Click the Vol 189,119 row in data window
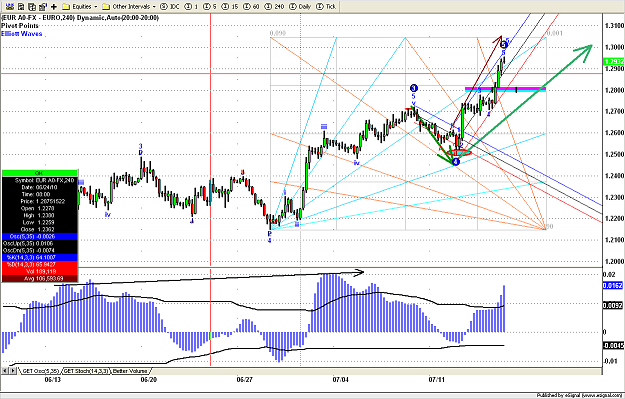This screenshot has height=399, width=625. pos(40,271)
